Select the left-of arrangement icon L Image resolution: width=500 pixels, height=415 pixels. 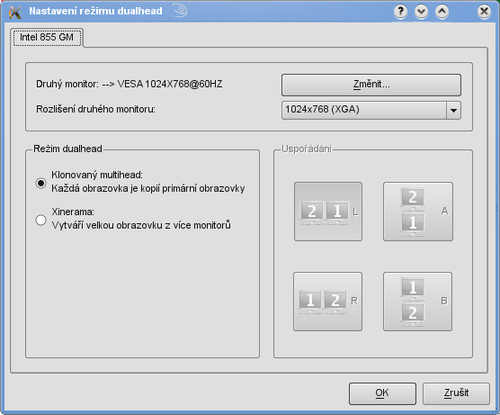[328, 211]
